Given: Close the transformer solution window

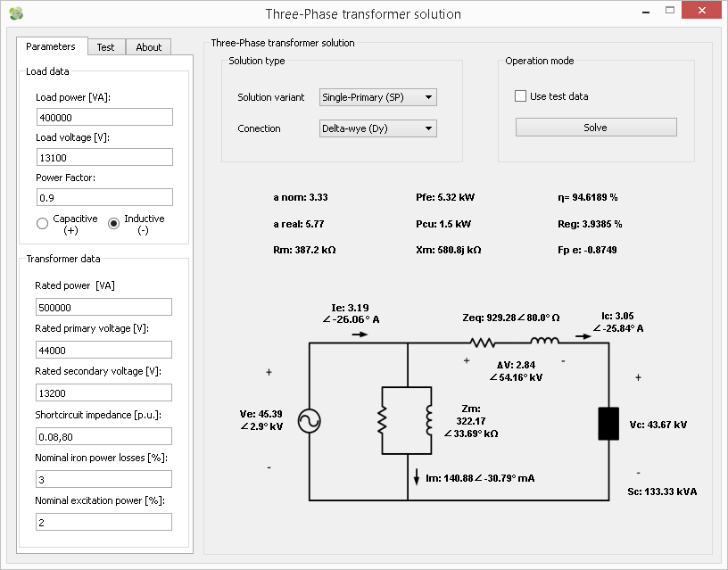Looking at the screenshot, I should (x=701, y=10).
